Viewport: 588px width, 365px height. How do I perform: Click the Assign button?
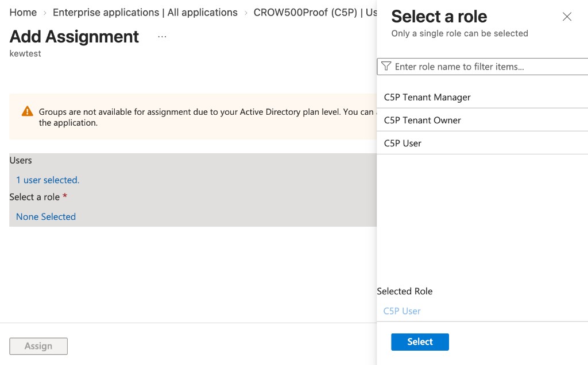tap(38, 346)
